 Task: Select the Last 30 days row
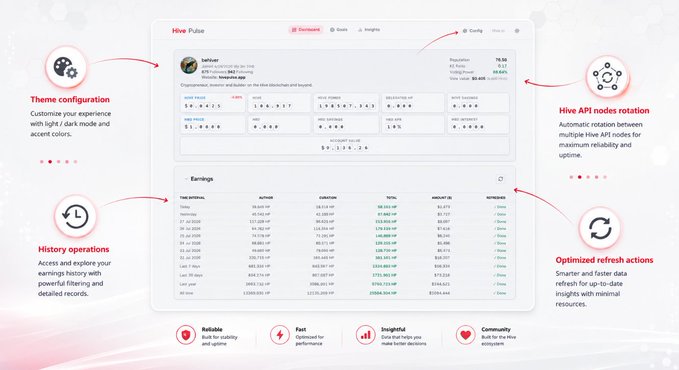click(x=345, y=275)
